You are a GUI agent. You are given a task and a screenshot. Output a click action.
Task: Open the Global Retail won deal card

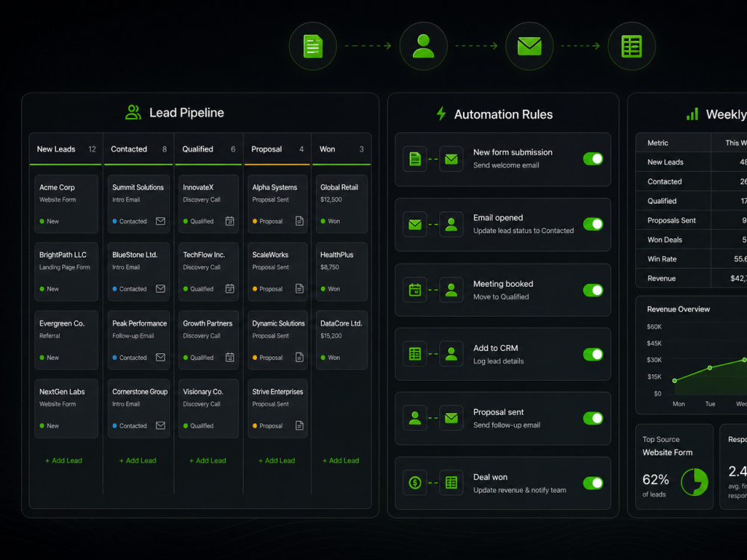(341, 204)
